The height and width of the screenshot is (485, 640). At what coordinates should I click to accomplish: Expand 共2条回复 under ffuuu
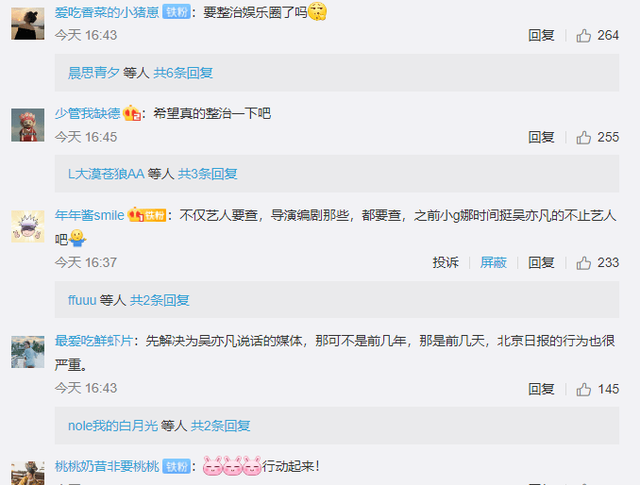(x=160, y=300)
